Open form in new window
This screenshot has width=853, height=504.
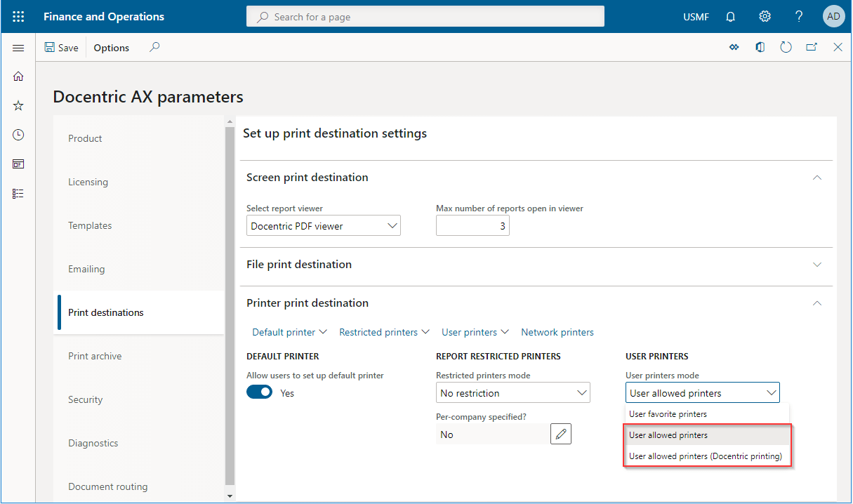point(812,47)
